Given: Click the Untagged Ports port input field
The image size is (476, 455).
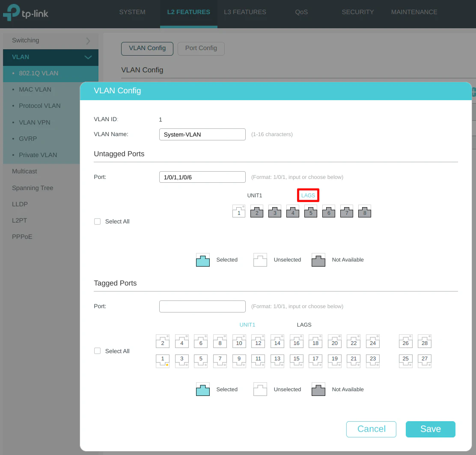Looking at the screenshot, I should tap(202, 177).
